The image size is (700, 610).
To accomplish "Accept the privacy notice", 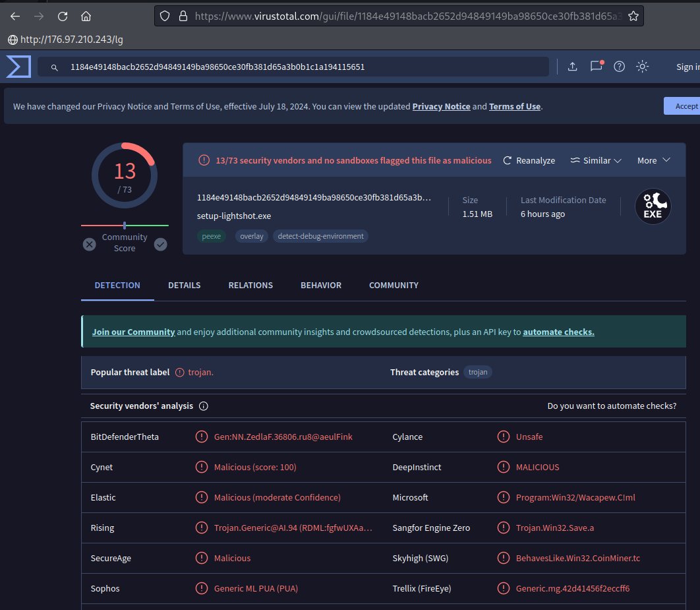I will (x=682, y=106).
